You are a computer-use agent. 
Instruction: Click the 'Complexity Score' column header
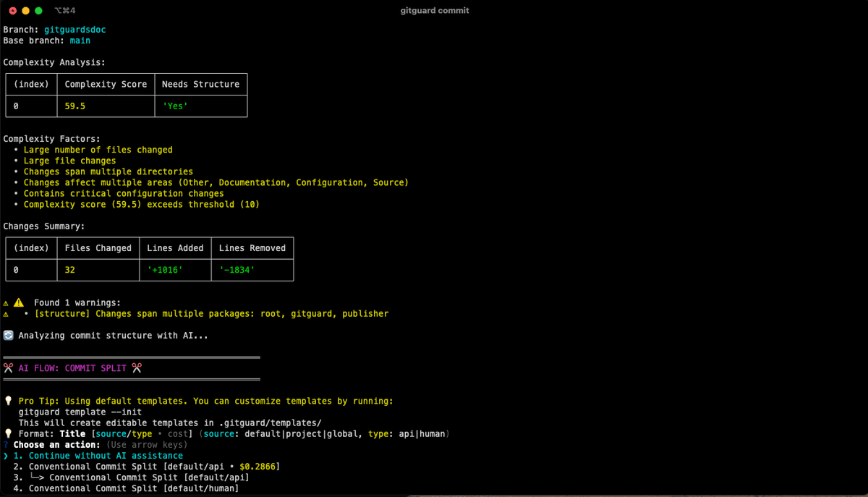point(106,84)
